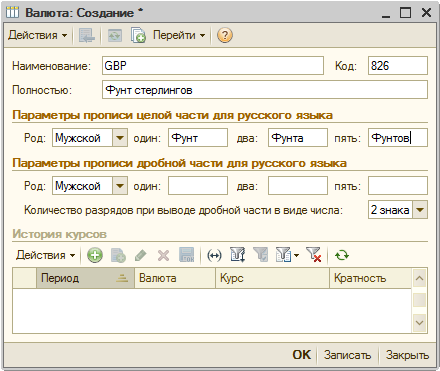Click the green refresh arrows icon in history toolbar
The width and height of the screenshot is (440, 371).
click(342, 256)
